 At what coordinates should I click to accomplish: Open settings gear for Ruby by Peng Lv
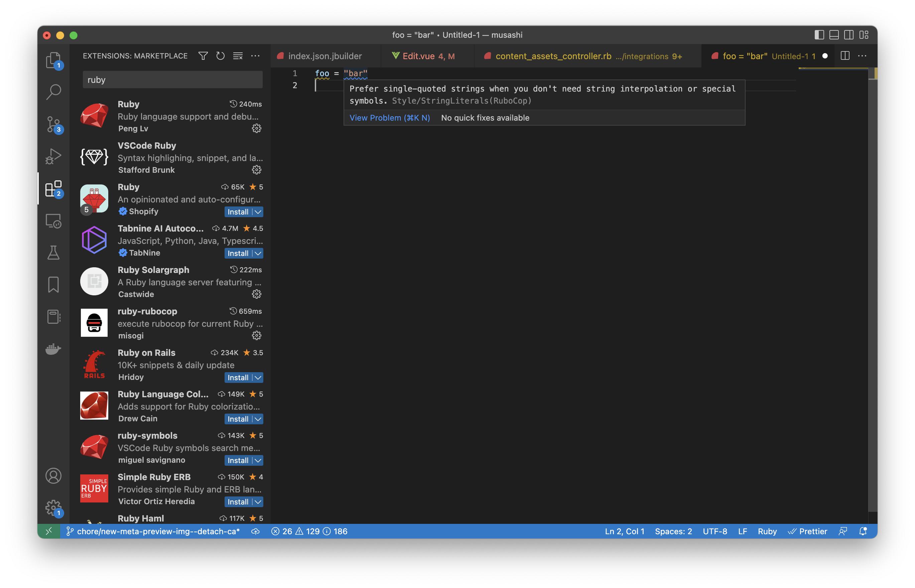[x=257, y=128]
